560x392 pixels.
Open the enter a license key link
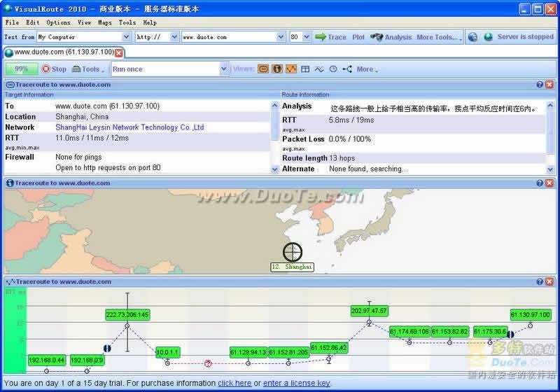click(296, 383)
